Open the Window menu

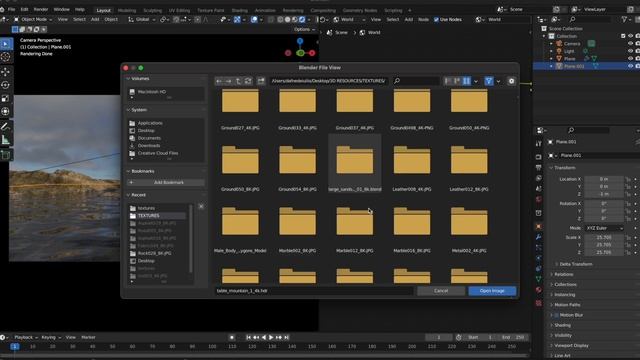62,9
